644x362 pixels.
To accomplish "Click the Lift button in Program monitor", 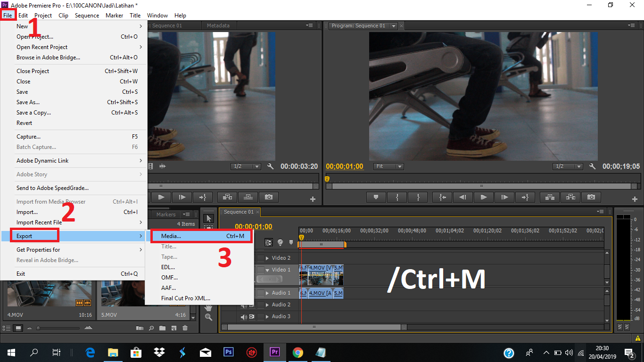I will 549,197.
